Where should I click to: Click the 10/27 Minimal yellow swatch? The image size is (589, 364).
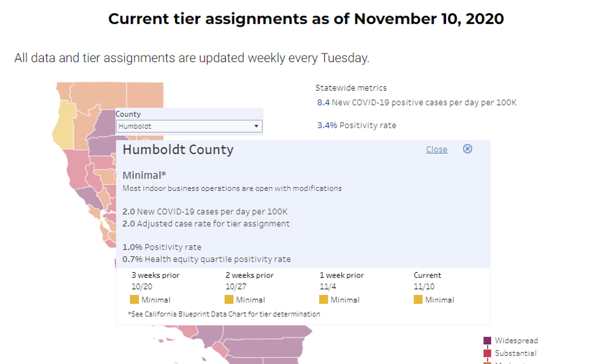point(229,300)
